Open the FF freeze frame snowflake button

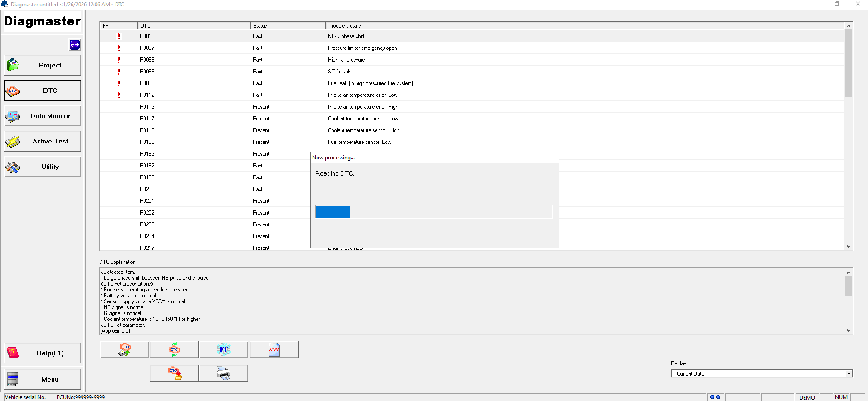224,349
